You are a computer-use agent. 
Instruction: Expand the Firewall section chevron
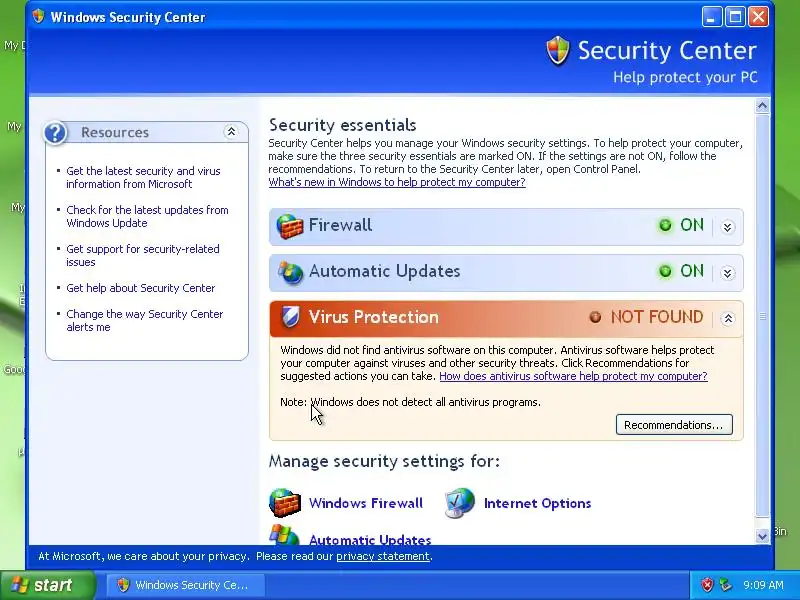coord(728,227)
